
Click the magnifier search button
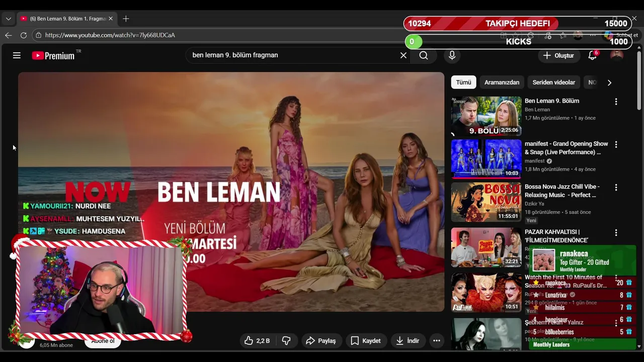tap(424, 55)
